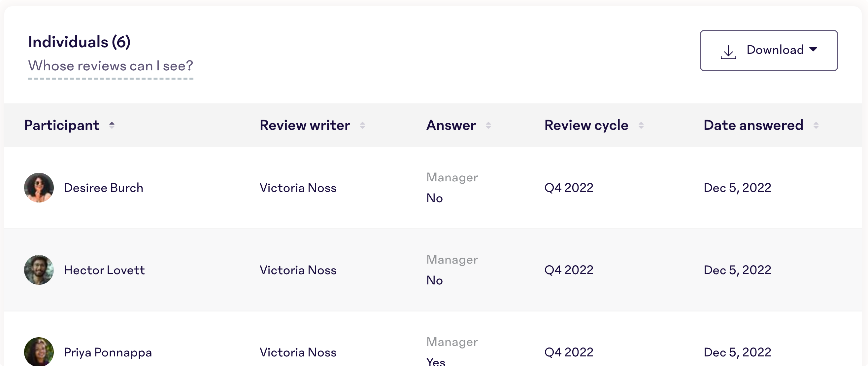Click the Answer column sort icon

pos(488,126)
